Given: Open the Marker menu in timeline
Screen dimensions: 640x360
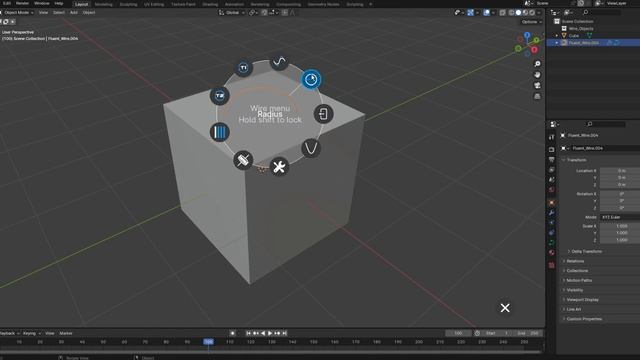Looking at the screenshot, I should tap(66, 333).
